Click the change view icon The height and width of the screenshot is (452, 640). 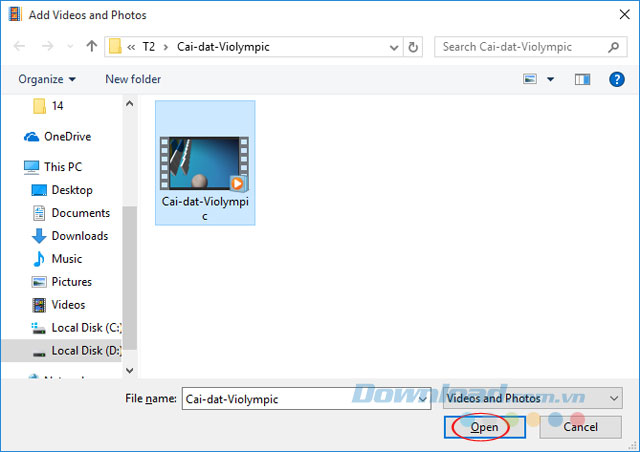(x=530, y=79)
